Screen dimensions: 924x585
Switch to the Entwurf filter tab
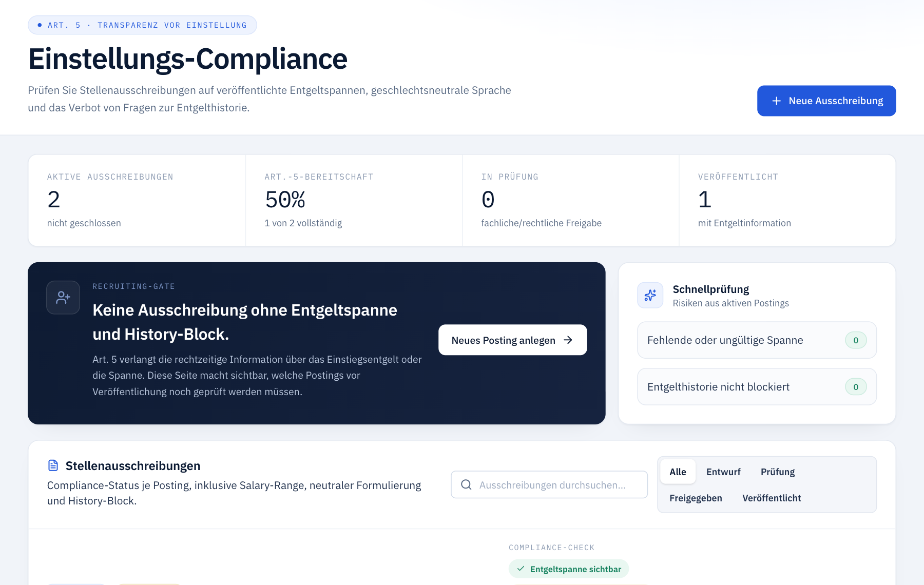tap(723, 472)
